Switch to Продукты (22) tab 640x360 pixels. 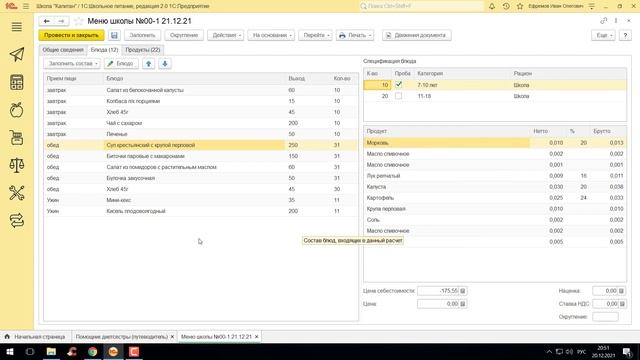[143, 50]
